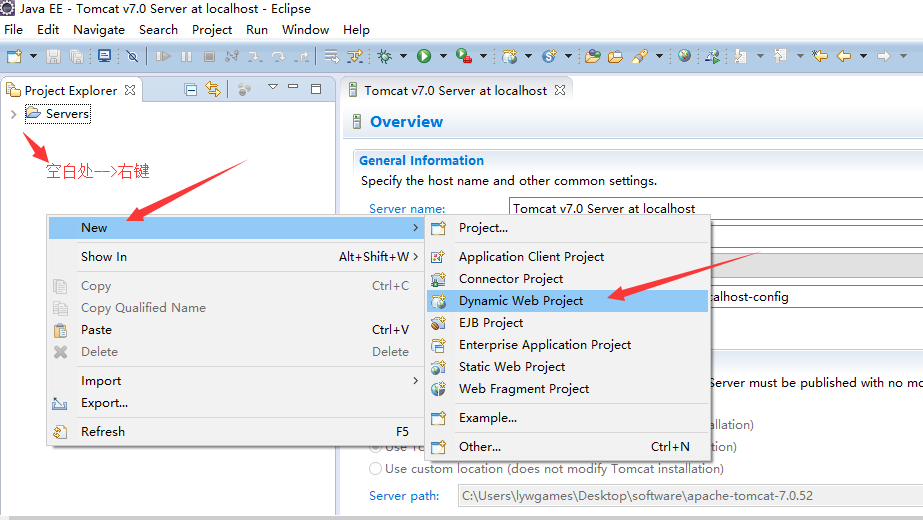Click the Resume debug icon

(163, 57)
